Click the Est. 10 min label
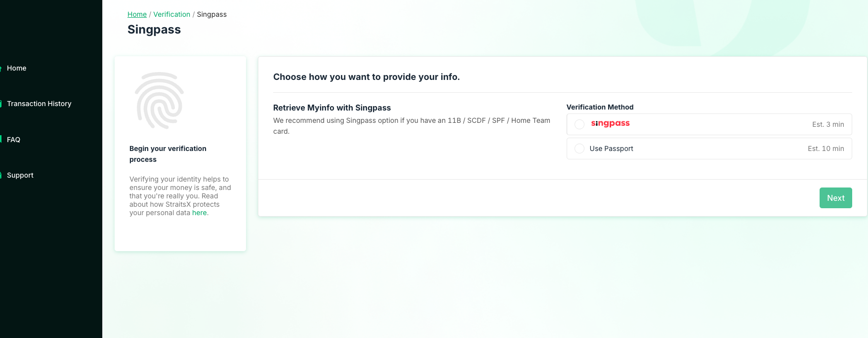 (826, 149)
